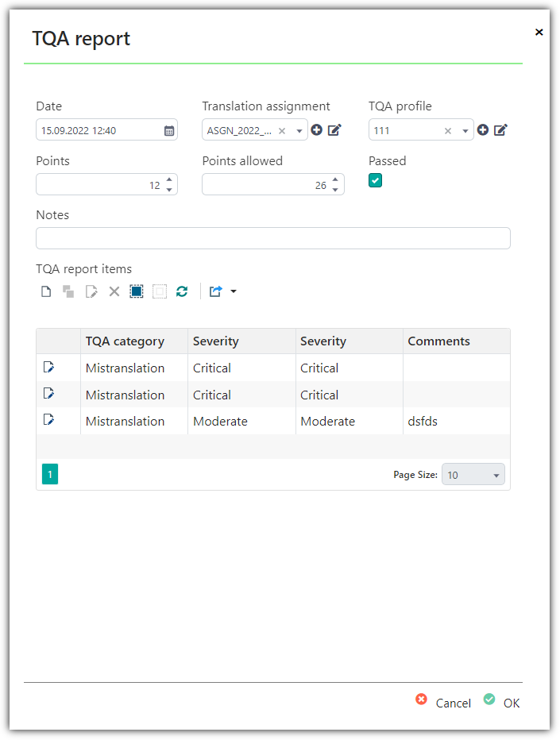The image size is (560, 740).
Task: Click the Cancel button
Action: pos(443,702)
